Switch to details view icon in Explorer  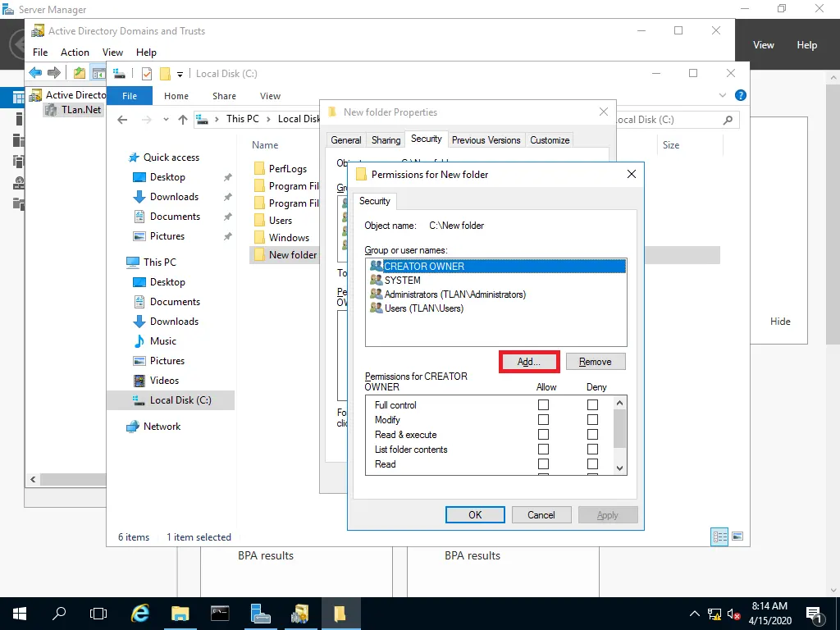(719, 536)
